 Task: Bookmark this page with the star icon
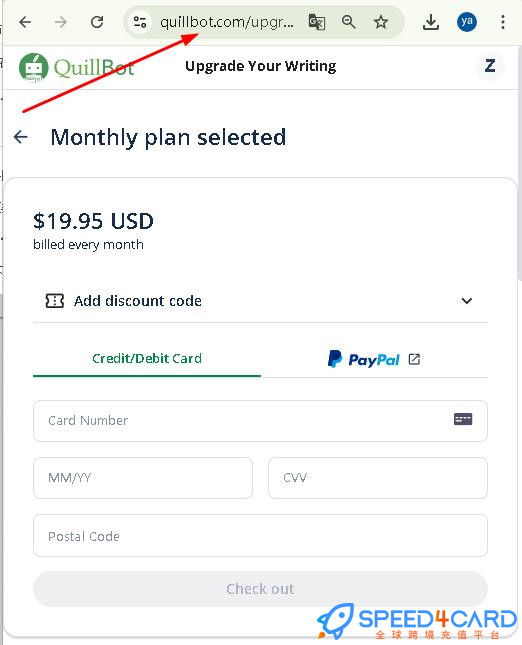click(x=381, y=22)
